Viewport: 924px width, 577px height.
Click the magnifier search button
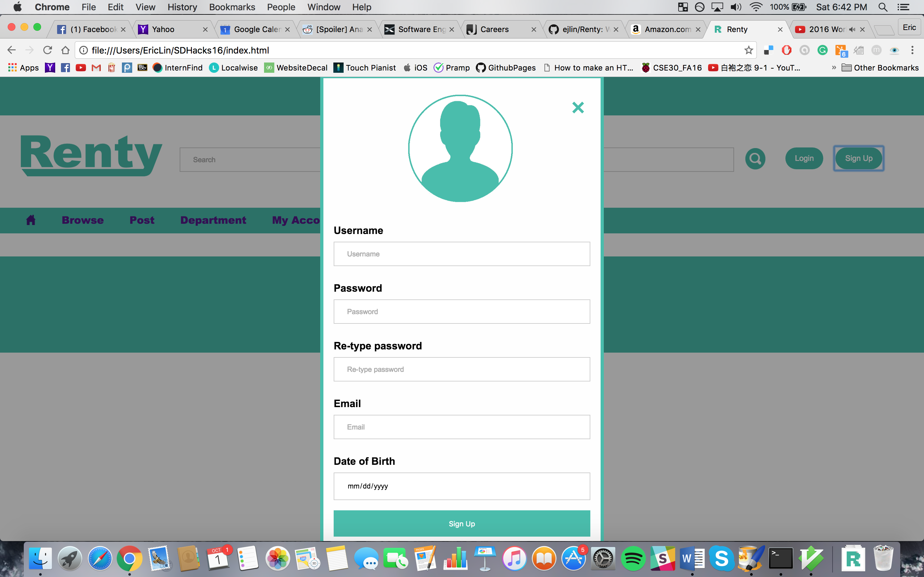coord(755,158)
